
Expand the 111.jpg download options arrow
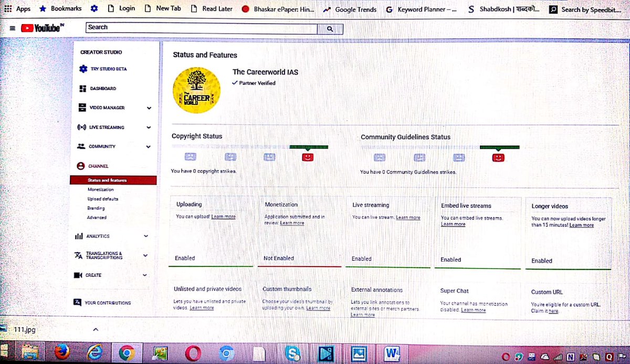(96, 329)
